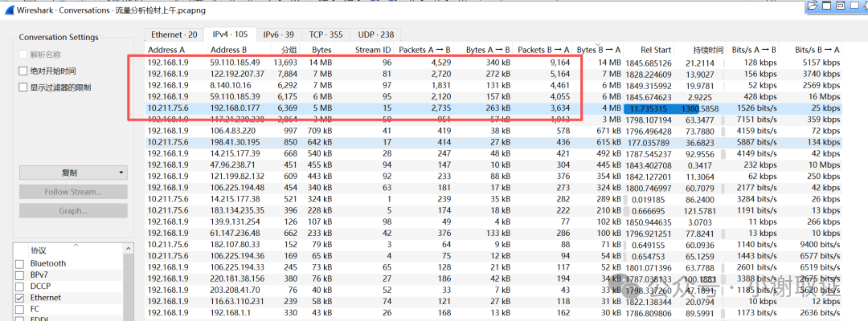Select the row with address 8.140.10.16
This screenshot has height=321, width=868.
(x=493, y=86)
